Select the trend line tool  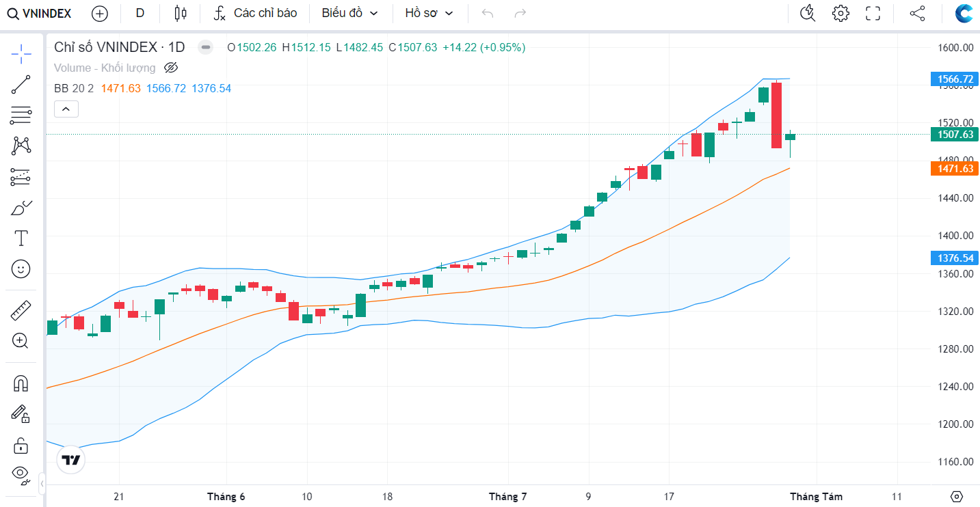[21, 85]
